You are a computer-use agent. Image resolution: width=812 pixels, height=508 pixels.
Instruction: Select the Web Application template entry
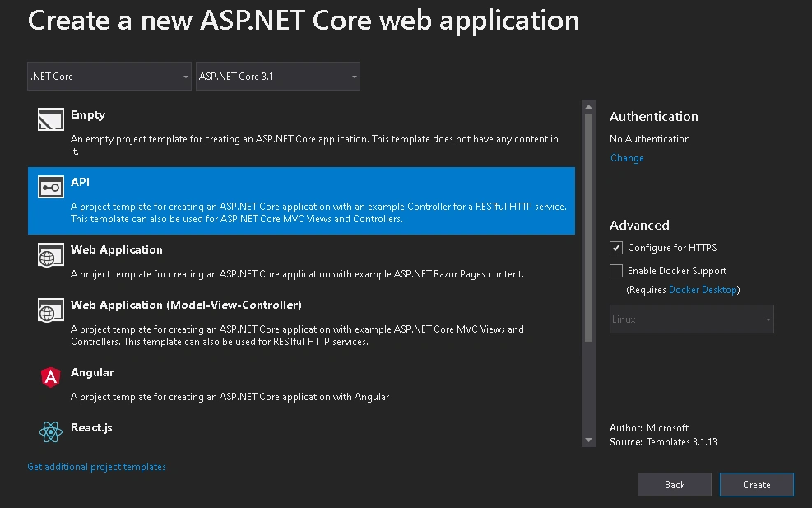pyautogui.click(x=301, y=262)
